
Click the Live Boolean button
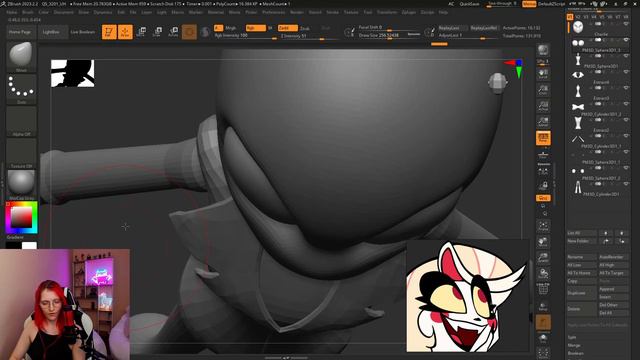click(x=83, y=32)
